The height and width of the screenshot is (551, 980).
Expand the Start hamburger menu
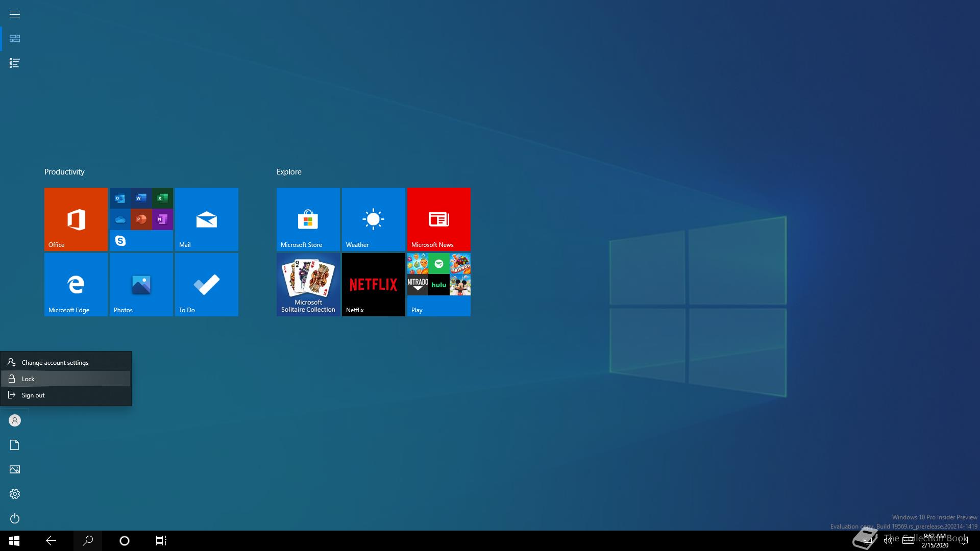(x=15, y=14)
